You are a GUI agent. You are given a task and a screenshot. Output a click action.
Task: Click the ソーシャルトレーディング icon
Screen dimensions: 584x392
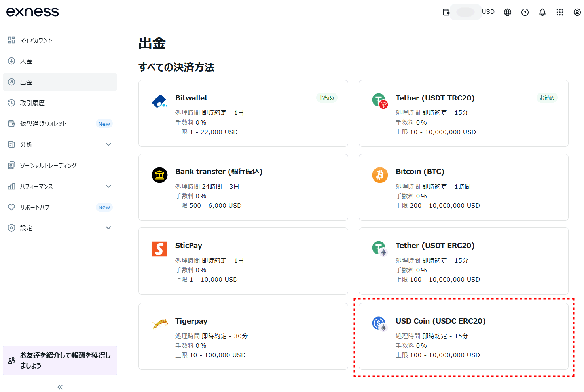click(x=11, y=165)
